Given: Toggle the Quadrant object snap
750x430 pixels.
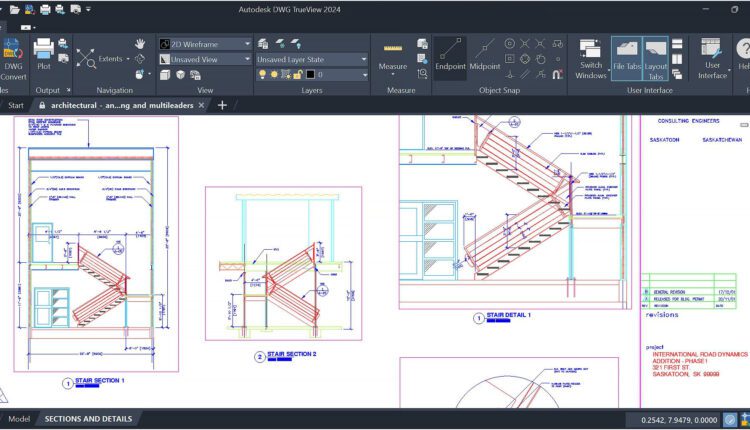Looking at the screenshot, I should [525, 59].
